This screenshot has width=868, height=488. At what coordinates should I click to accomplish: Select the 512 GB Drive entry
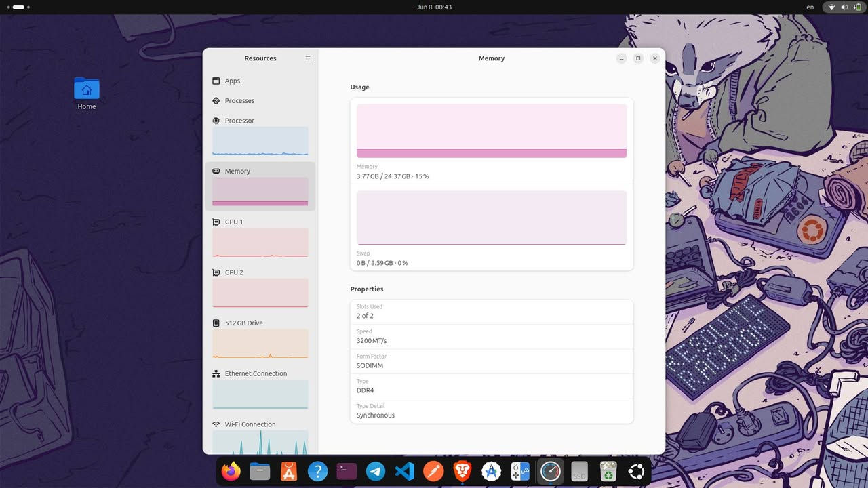pos(260,339)
